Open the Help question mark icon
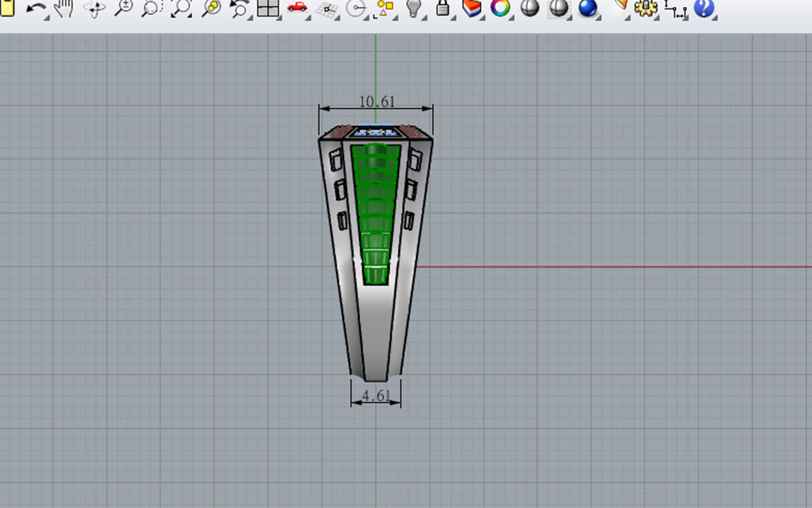Image resolution: width=812 pixels, height=508 pixels. pyautogui.click(x=704, y=8)
